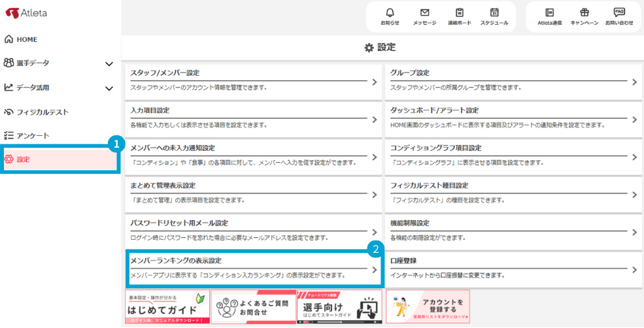Expand the 選手データ sidebar menu
Image resolution: width=644 pixels, height=328 pixels.
point(109,63)
